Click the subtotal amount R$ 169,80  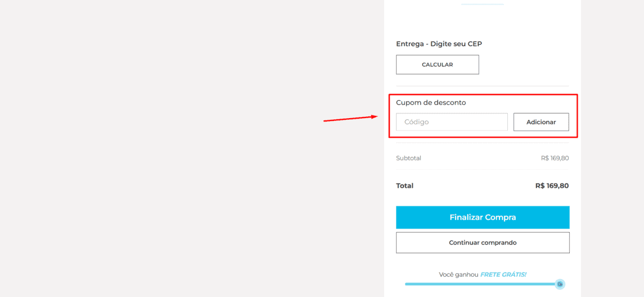[x=555, y=158]
